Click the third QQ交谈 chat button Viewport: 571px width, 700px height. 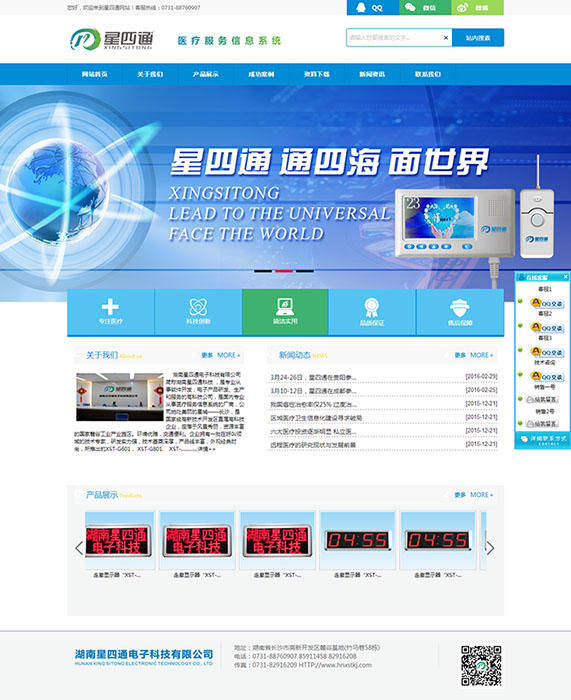click(547, 352)
